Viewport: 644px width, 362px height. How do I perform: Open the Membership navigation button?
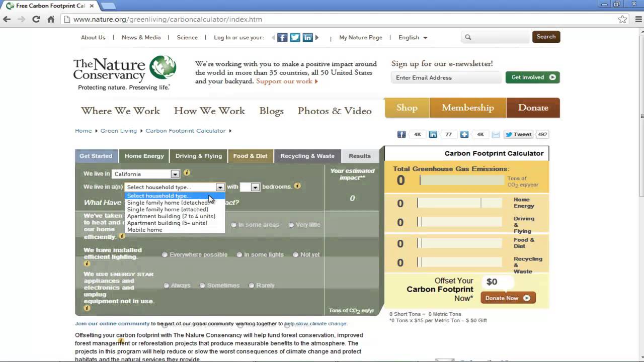point(468,108)
